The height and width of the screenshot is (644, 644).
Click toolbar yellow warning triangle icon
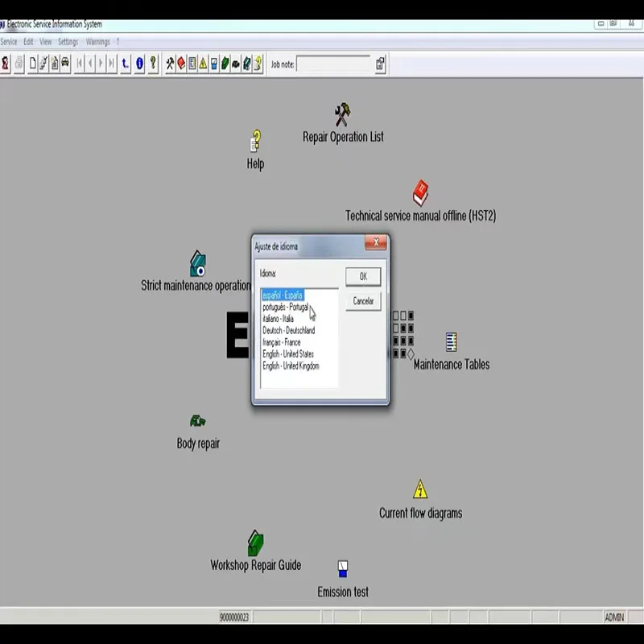pyautogui.click(x=203, y=64)
